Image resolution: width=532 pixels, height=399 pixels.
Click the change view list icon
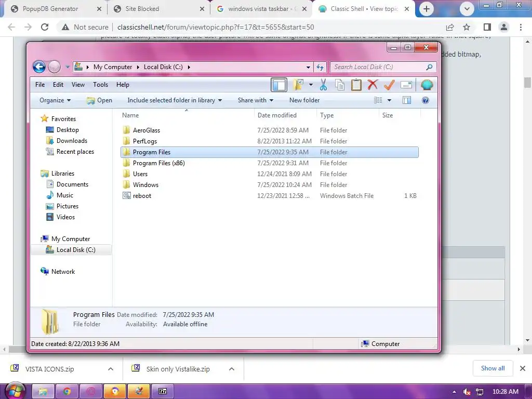[378, 100]
